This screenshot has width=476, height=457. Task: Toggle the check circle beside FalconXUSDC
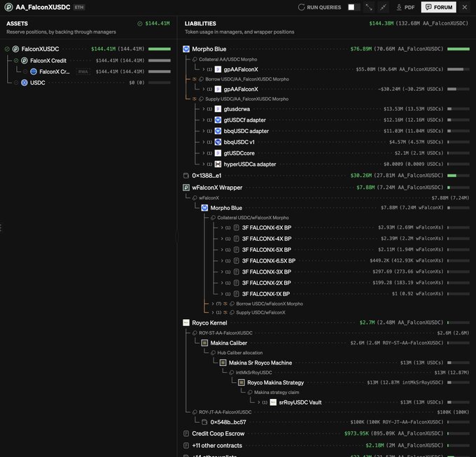(x=7, y=49)
